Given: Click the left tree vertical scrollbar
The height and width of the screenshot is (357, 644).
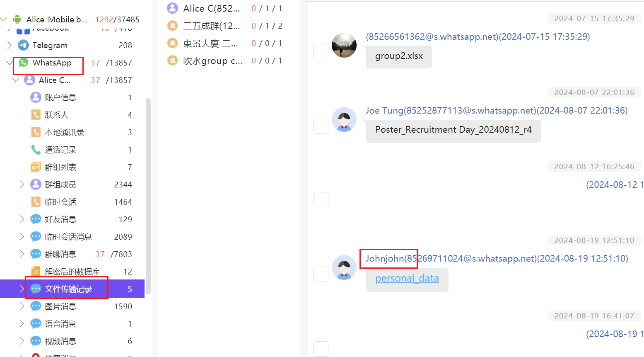Looking at the screenshot, I should click(x=148, y=195).
